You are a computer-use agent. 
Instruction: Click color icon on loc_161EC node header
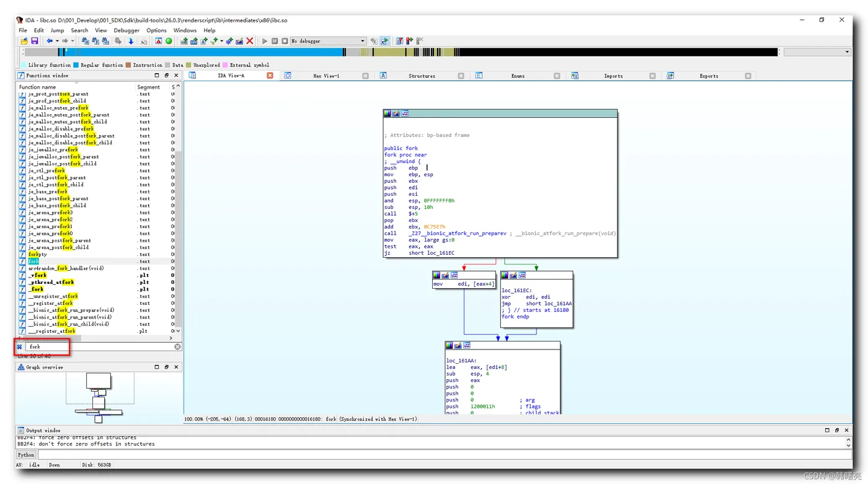505,275
